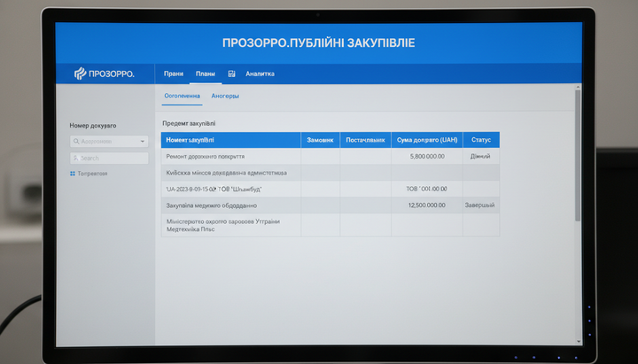The width and height of the screenshot is (638, 364).
Task: Click the magnifier icon in the search dropdown
Action: [76, 141]
